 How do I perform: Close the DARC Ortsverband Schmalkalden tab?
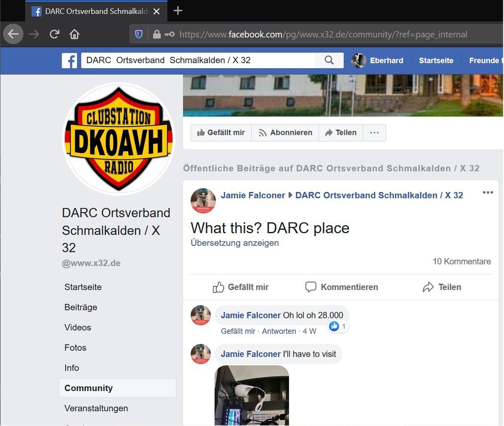click(x=157, y=11)
